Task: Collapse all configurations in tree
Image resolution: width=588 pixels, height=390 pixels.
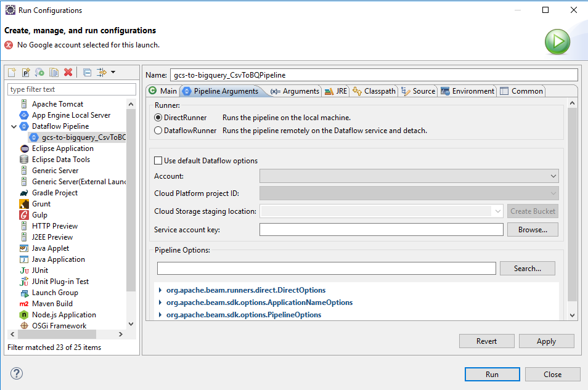Action: (x=88, y=72)
